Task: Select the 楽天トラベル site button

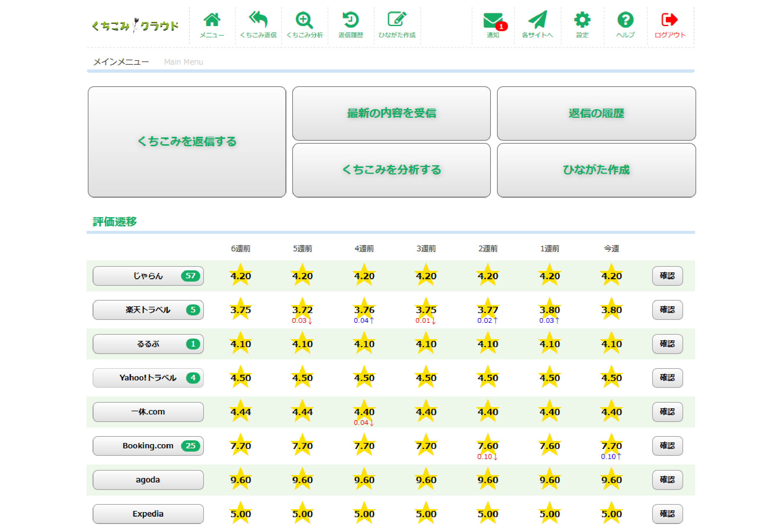Action: point(148,310)
